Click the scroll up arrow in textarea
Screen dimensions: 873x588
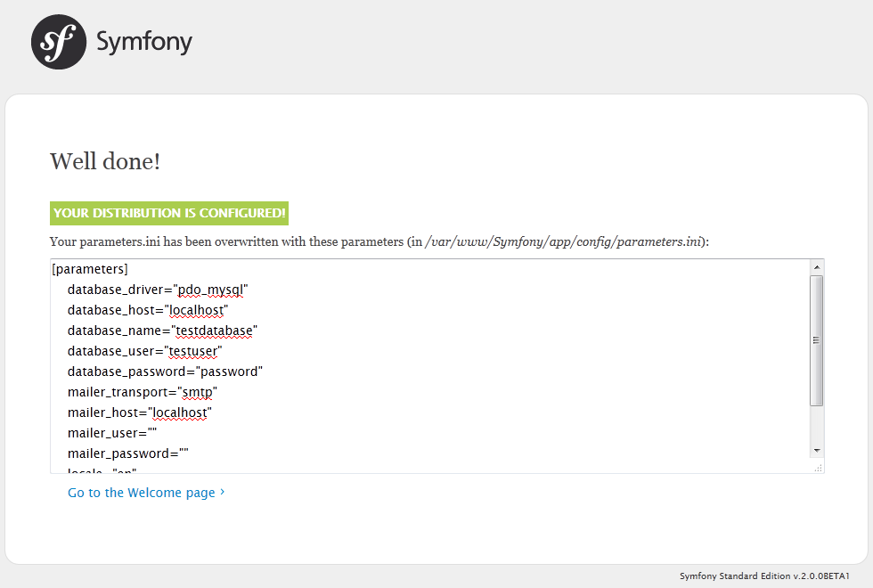click(x=816, y=267)
